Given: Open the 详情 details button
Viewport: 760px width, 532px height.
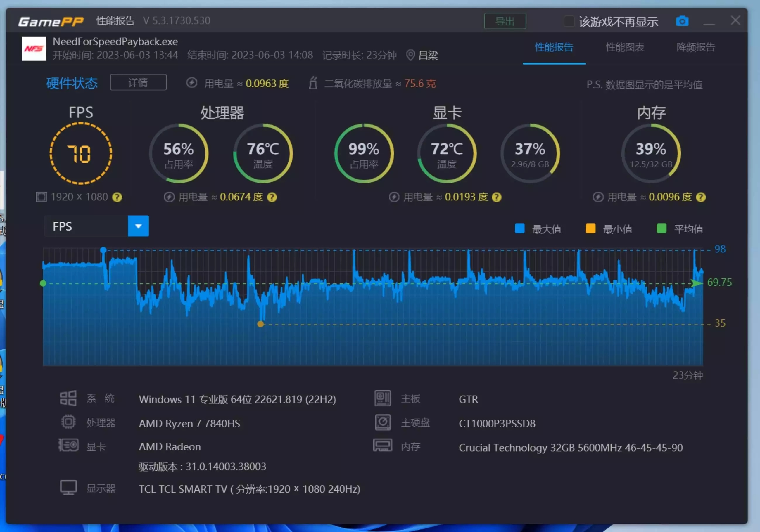Looking at the screenshot, I should click(x=138, y=82).
